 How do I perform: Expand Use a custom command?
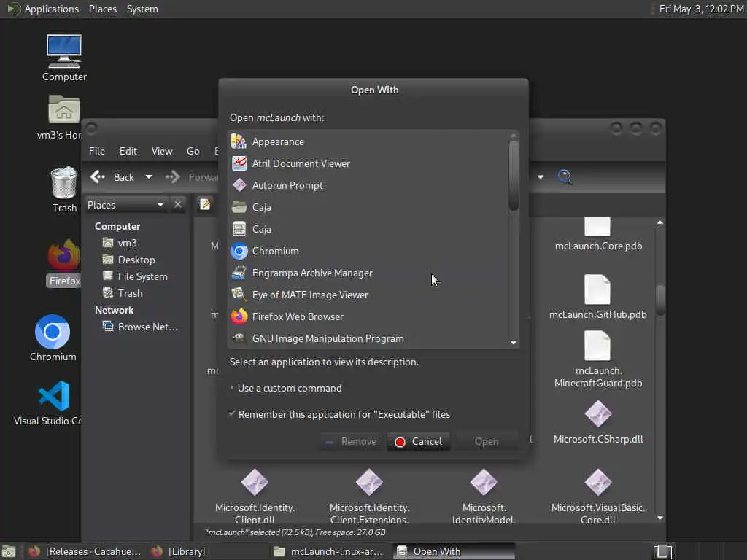click(286, 388)
